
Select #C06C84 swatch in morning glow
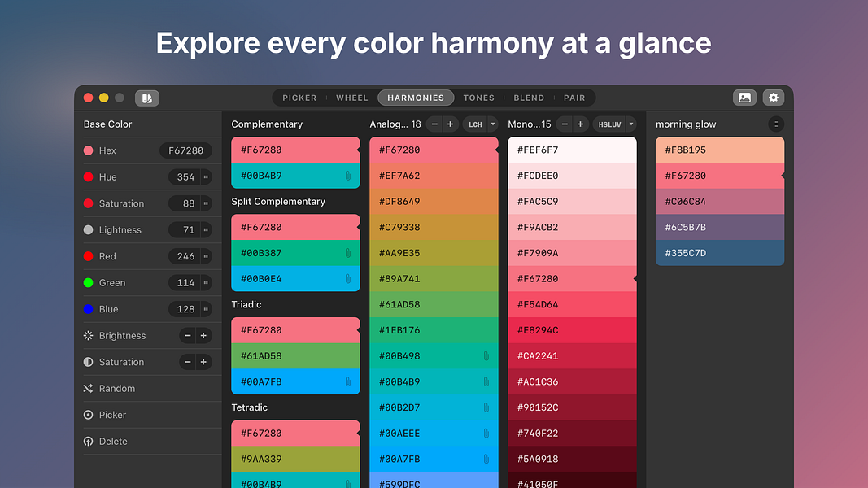coord(720,202)
